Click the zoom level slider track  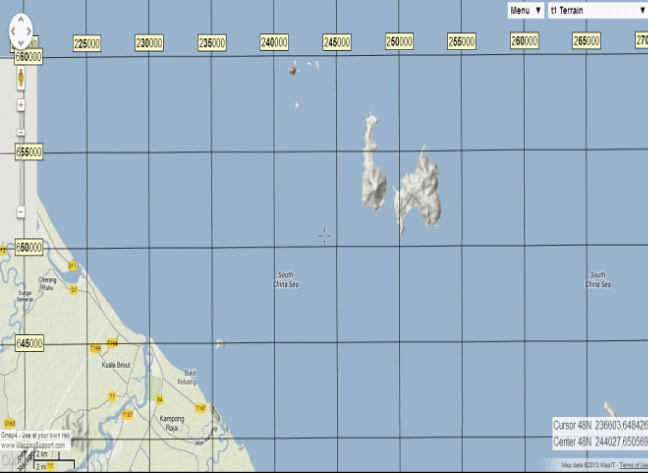click(22, 170)
